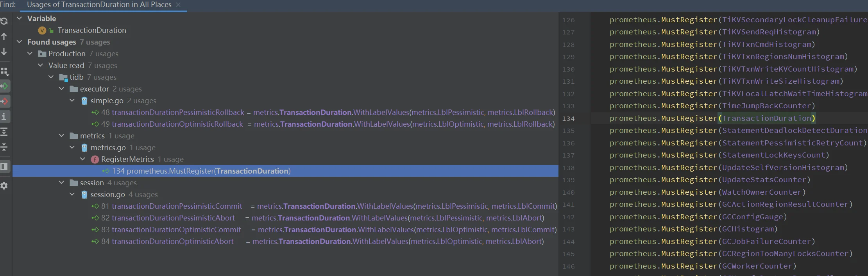Collapse the tidb module node
This screenshot has width=868, height=276.
[51, 77]
